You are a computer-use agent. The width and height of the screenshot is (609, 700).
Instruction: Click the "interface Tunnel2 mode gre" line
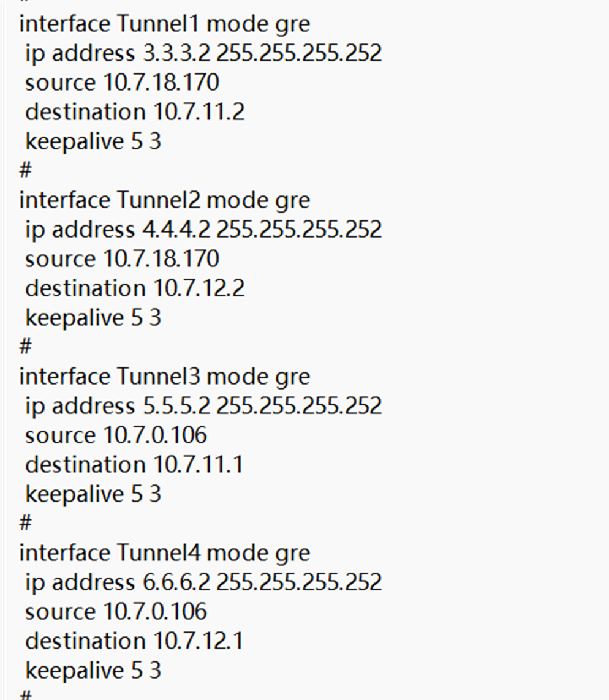coord(164,200)
